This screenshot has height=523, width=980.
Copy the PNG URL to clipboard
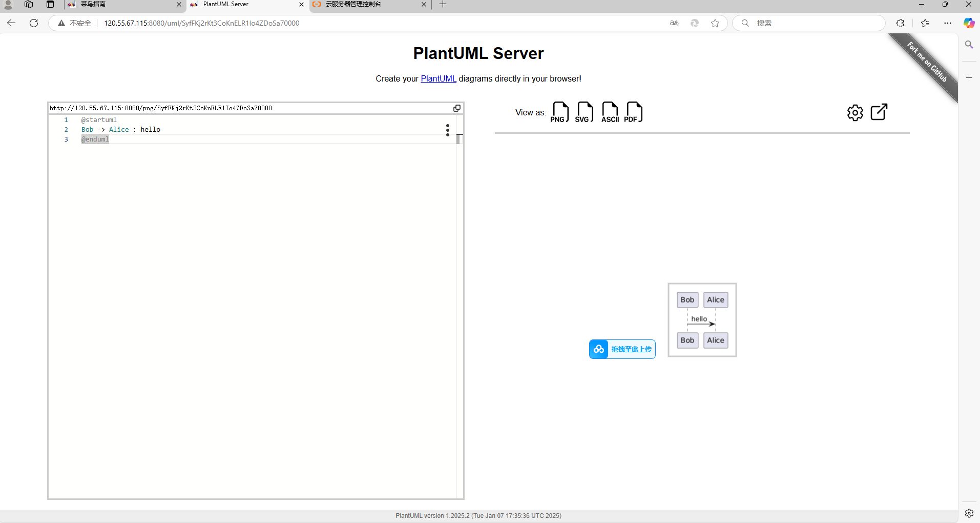[457, 108]
